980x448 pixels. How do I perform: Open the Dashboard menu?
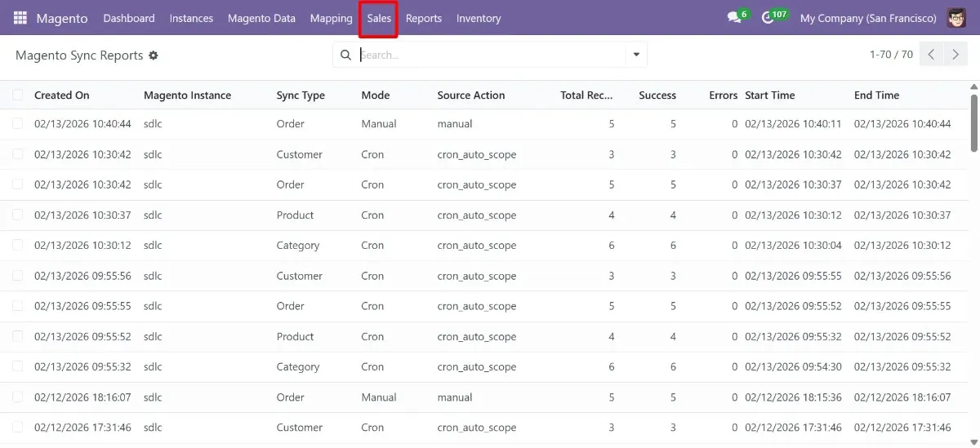(x=129, y=18)
